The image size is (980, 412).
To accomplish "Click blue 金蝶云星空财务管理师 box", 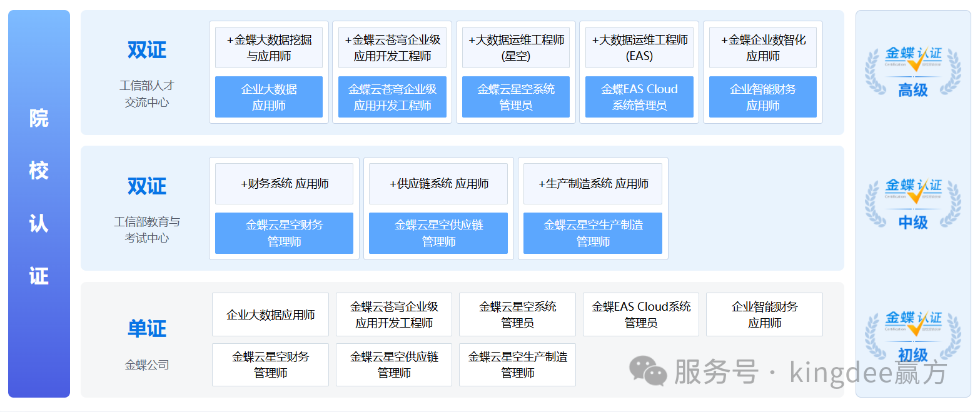I will tap(284, 233).
